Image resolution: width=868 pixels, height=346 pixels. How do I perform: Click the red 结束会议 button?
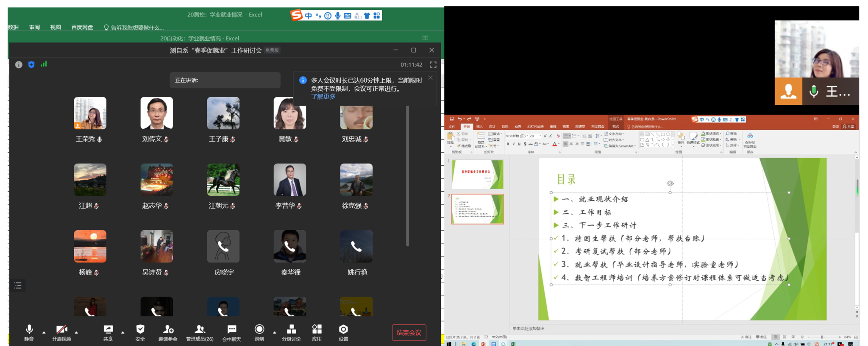(x=409, y=333)
